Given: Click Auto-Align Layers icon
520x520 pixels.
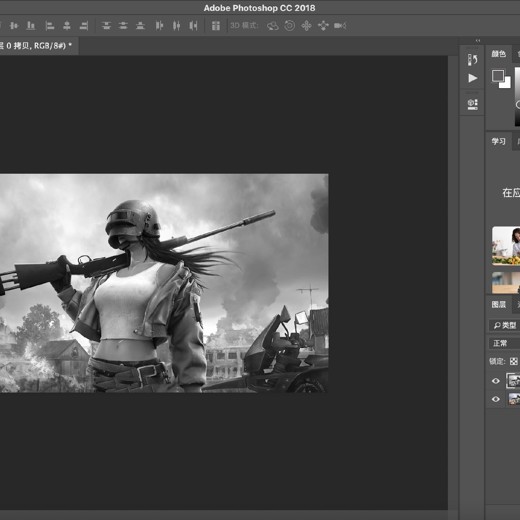Looking at the screenshot, I should click(x=216, y=26).
